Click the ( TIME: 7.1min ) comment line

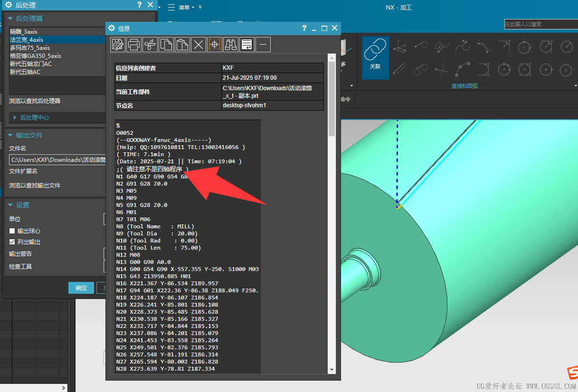tap(143, 154)
